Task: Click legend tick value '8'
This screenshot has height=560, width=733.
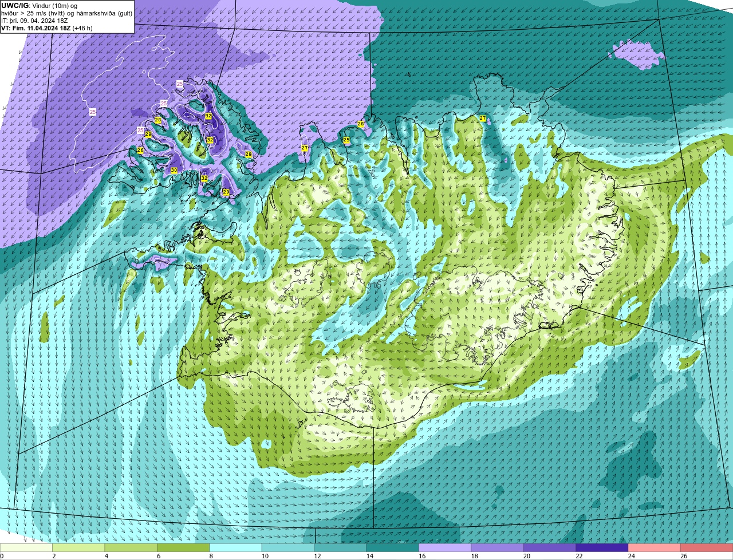Action: [x=211, y=556]
